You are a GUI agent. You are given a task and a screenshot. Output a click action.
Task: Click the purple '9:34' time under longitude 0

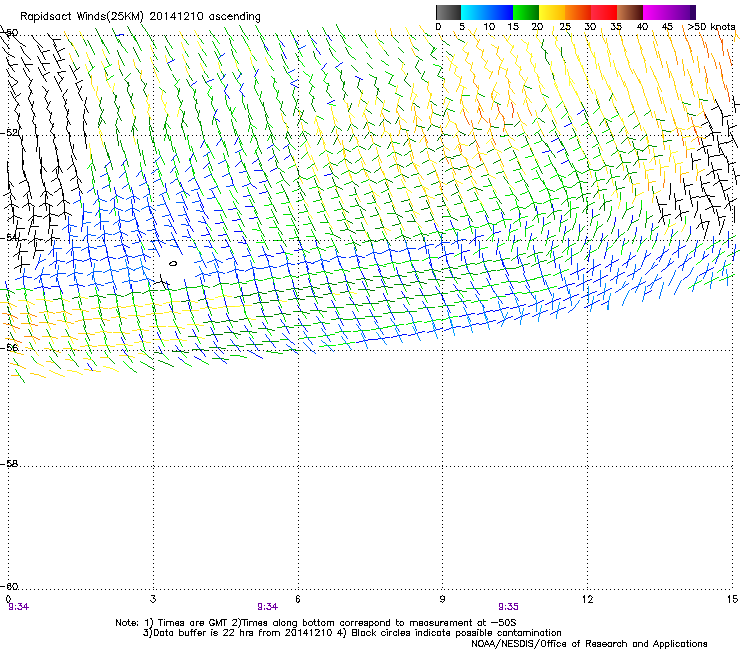18,607
